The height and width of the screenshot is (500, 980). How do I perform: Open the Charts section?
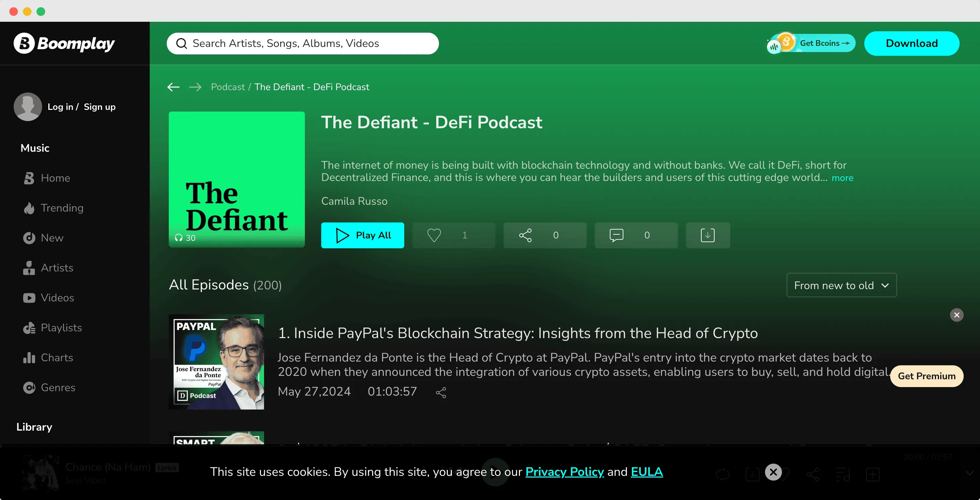coord(57,357)
